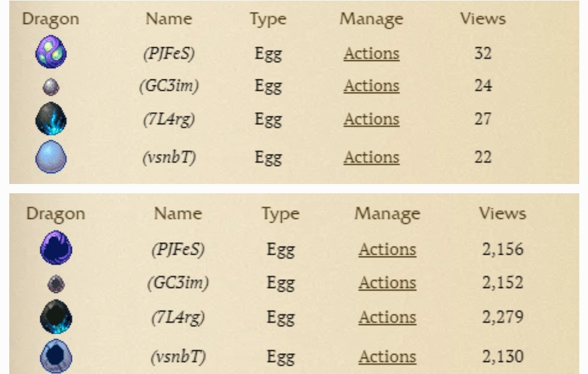Click the black egg with 2,279 views
Viewport: 588px width, 374px height.
coord(56,317)
